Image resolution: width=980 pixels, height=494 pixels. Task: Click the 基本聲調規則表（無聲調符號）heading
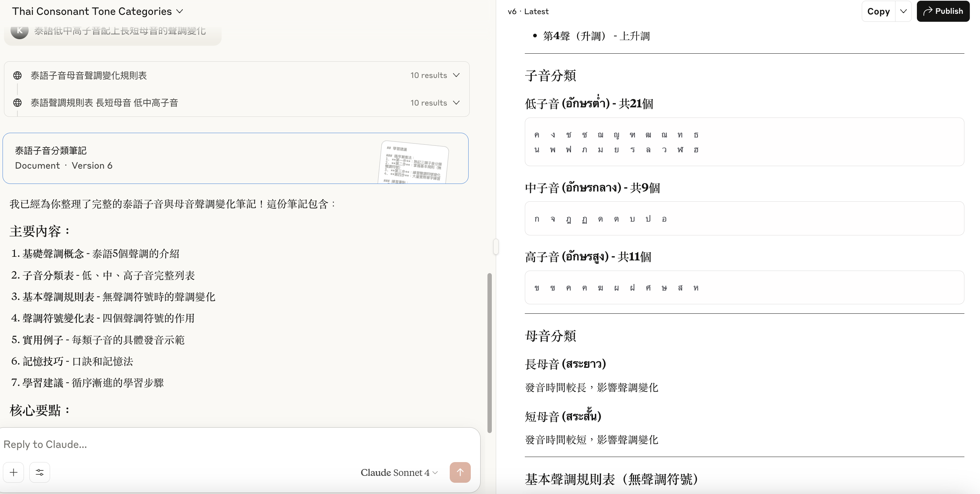[611, 479]
